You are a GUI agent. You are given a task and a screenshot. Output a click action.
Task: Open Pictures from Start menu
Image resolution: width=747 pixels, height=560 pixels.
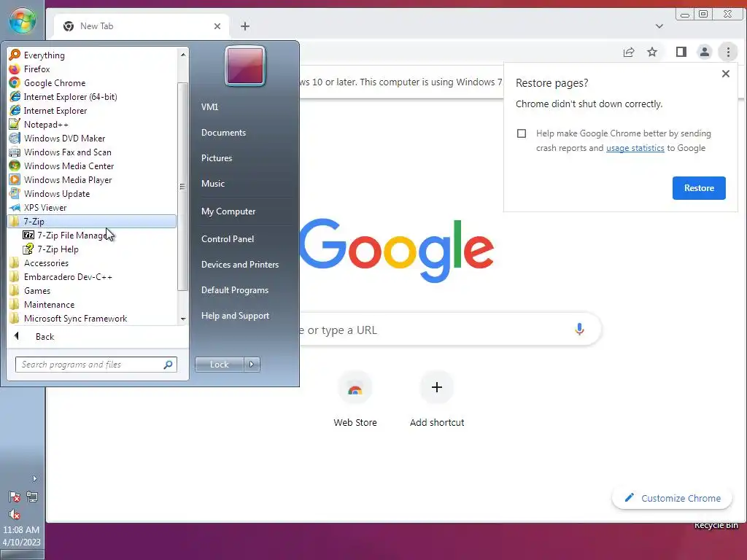point(216,158)
